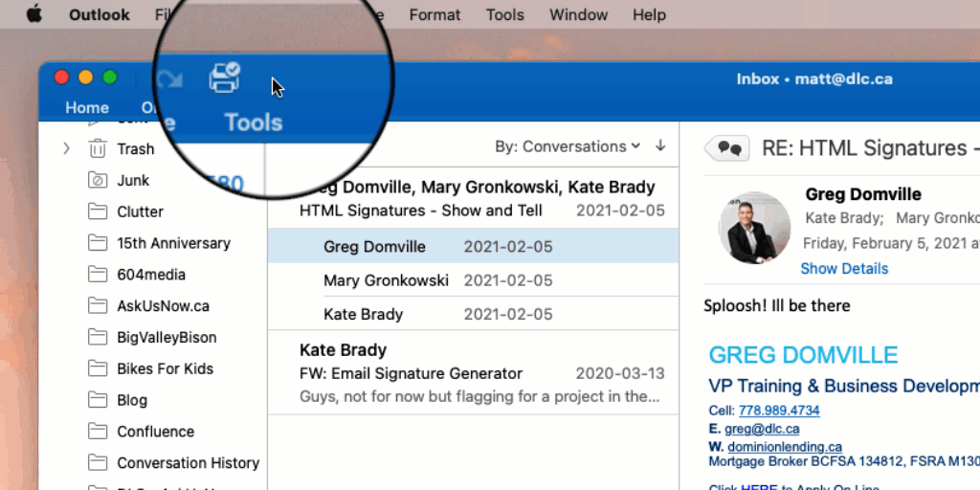Open the Format menu in menu bar

[434, 14]
